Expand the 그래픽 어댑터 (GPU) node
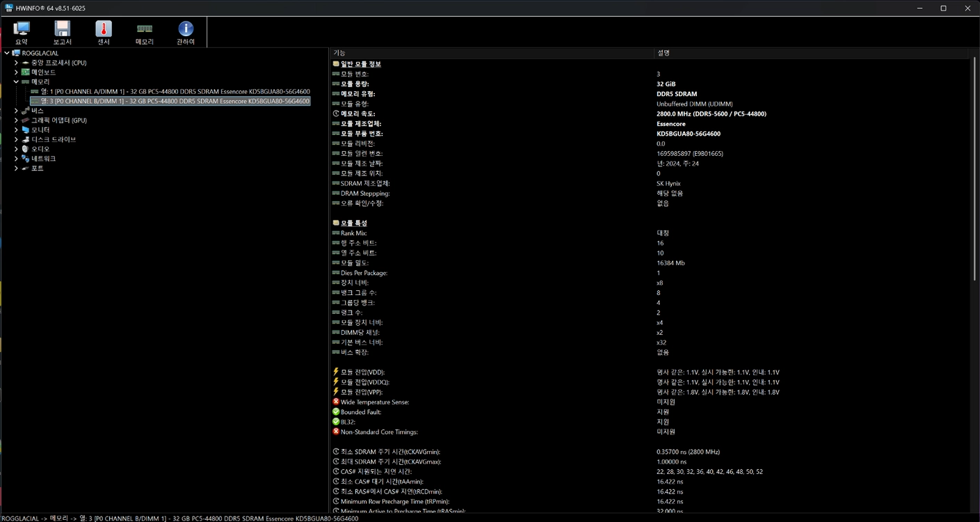Viewport: 980px width, 522px height. (16, 120)
